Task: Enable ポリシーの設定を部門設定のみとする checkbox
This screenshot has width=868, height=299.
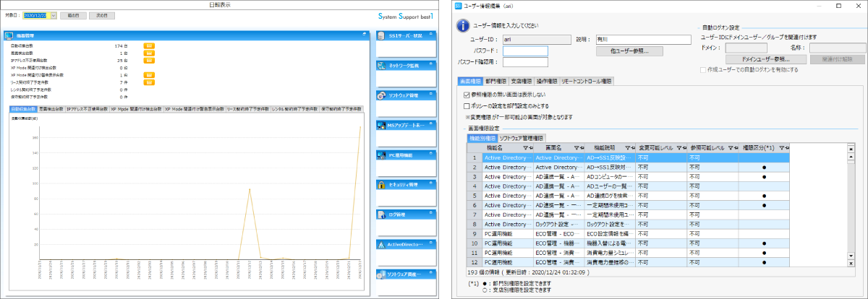Action: pos(467,105)
